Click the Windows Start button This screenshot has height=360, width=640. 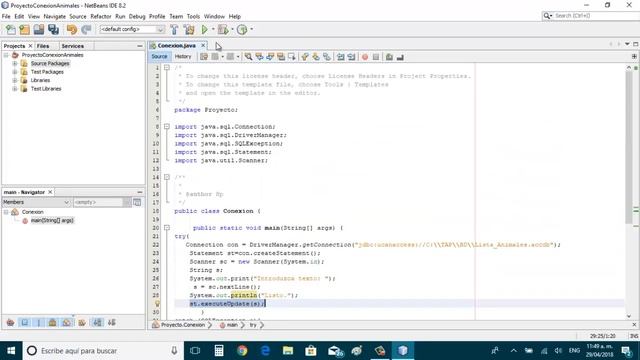[x=11, y=351]
